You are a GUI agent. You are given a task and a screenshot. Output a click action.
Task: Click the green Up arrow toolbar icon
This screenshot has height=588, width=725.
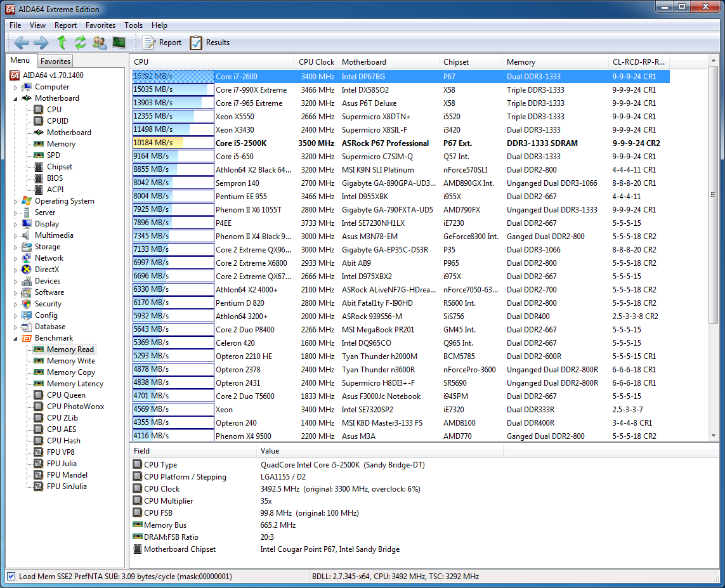click(x=62, y=42)
